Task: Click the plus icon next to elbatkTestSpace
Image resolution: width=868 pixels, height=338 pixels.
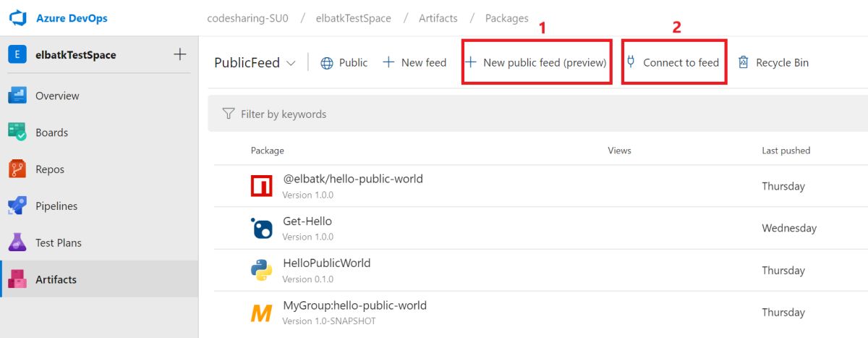Action: click(x=180, y=54)
